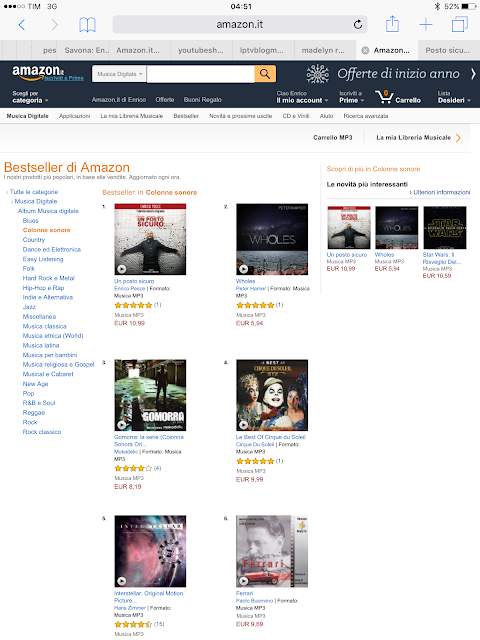Tap the Safari share icon
Image resolution: width=480 pixels, height=640 pixels.
pos(392,24)
